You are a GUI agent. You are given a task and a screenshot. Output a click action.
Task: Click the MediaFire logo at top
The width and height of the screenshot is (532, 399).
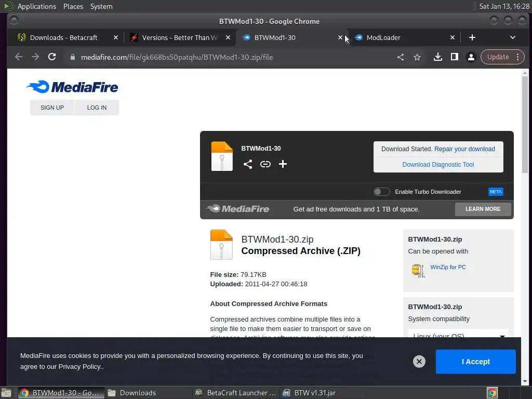tap(72, 87)
